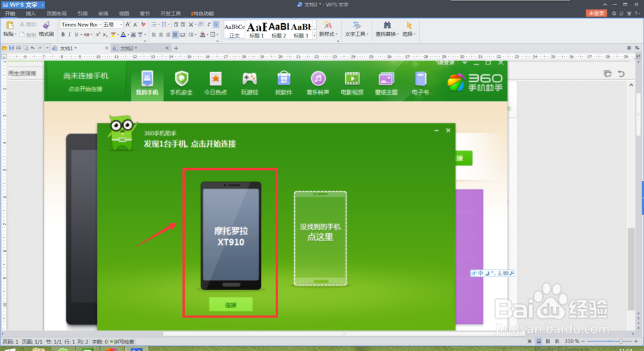Screen dimensions: 644x351
Task: Click the text highlight color swatch
Action: pyautogui.click(x=113, y=35)
